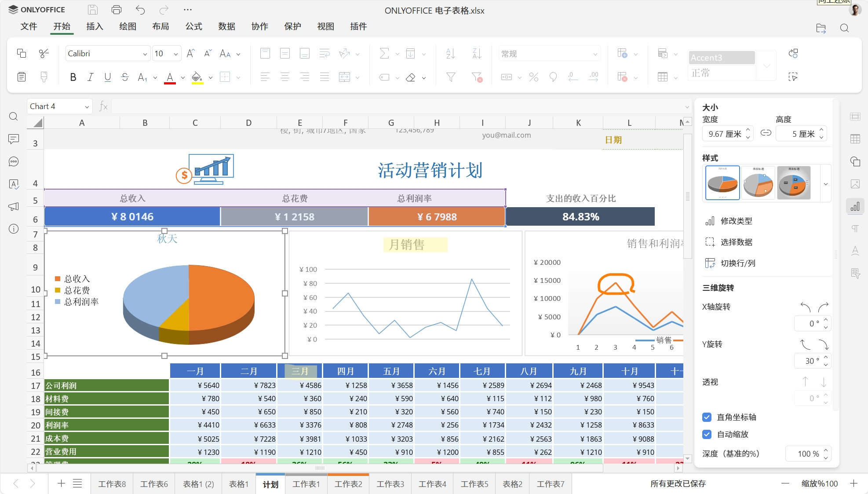Screen dimensions: 868x494
Task: Expand the chart styles gallery arrow
Action: [x=825, y=184]
